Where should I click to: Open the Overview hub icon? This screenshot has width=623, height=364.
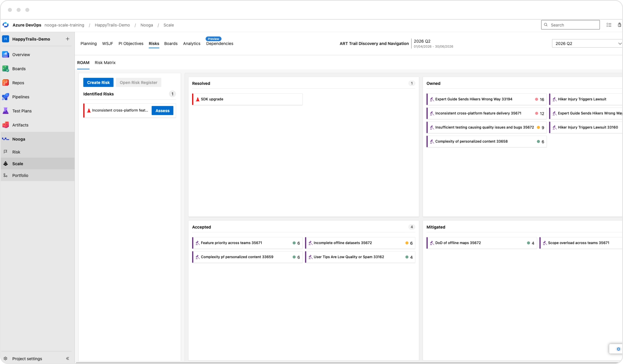(5, 55)
